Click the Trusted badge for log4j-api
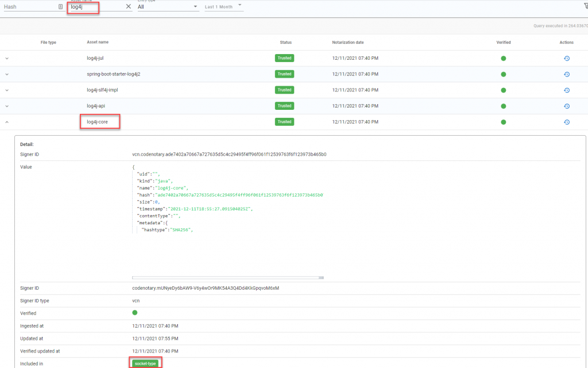 [x=284, y=106]
